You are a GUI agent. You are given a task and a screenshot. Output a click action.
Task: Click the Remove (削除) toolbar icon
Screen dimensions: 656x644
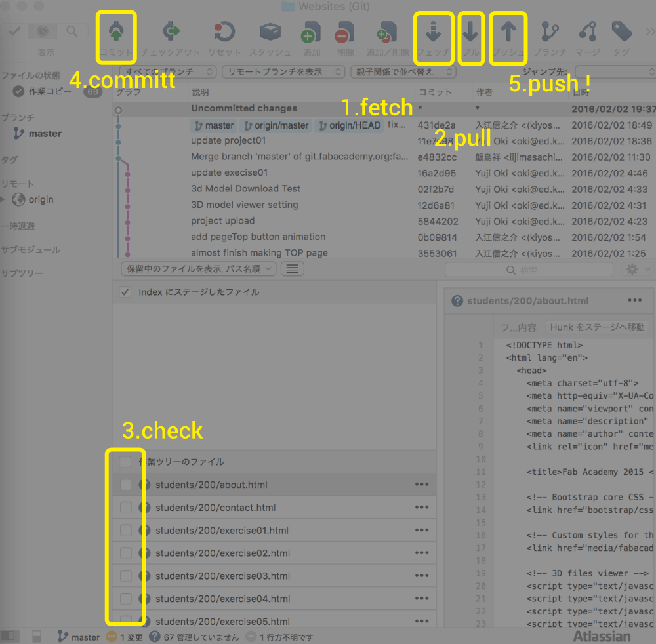345,32
